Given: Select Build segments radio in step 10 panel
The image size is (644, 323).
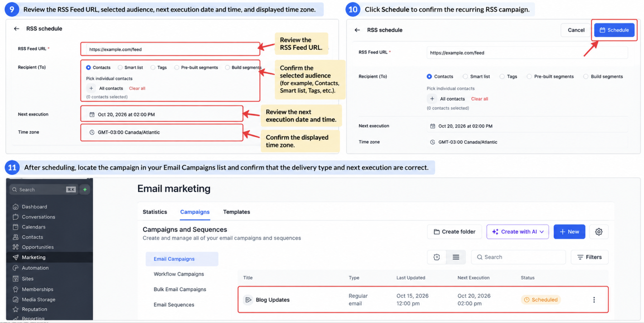Looking at the screenshot, I should pos(585,76).
